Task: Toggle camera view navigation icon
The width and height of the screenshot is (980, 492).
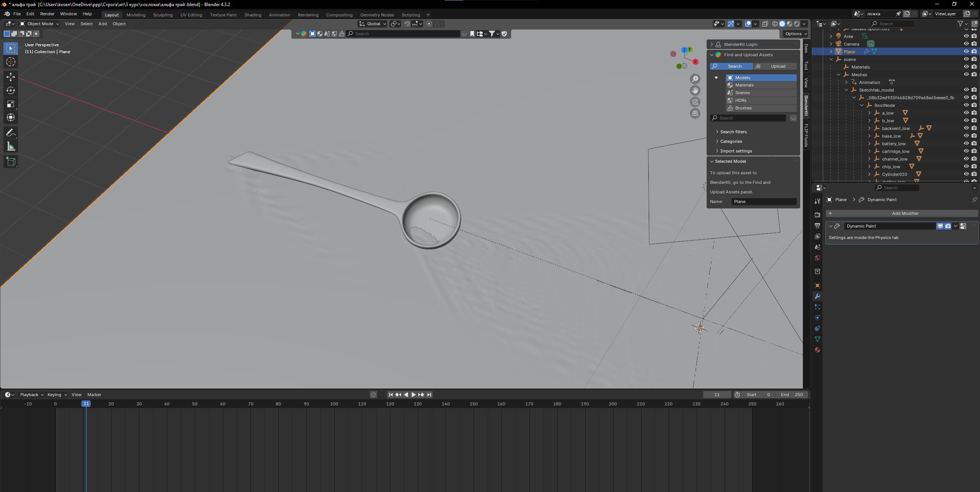Action: point(695,102)
